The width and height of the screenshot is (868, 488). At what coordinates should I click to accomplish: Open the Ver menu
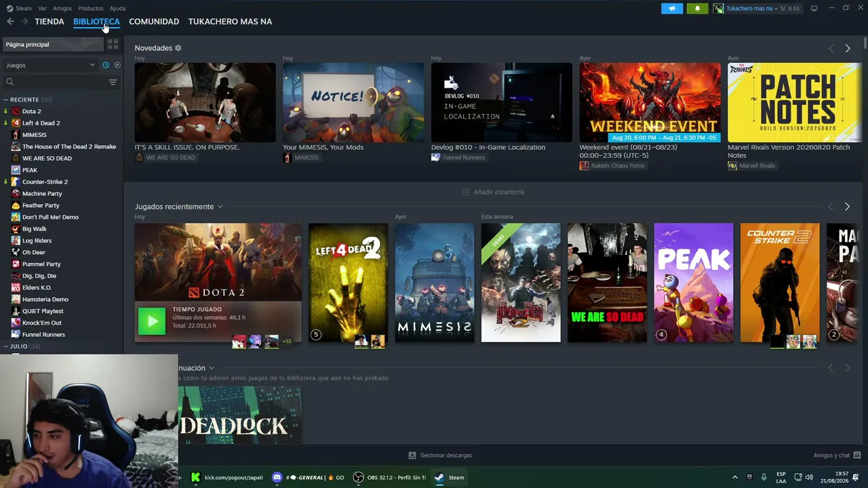43,8
